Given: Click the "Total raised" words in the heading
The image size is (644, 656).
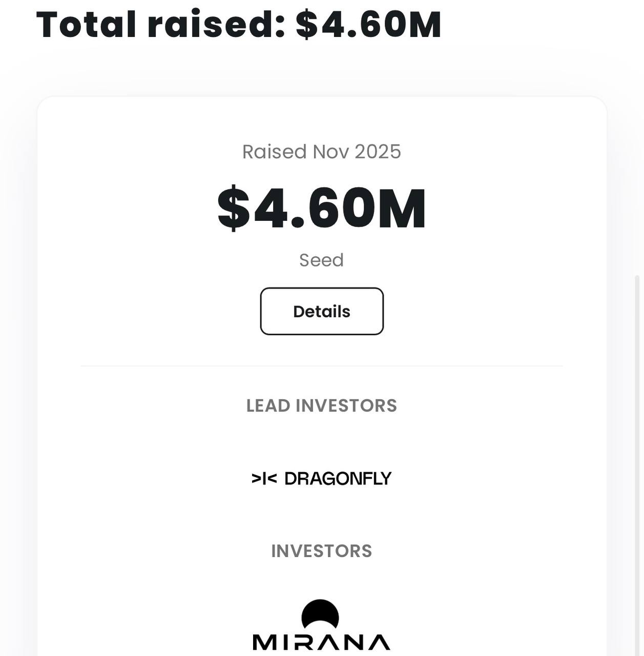Looking at the screenshot, I should 160,24.
